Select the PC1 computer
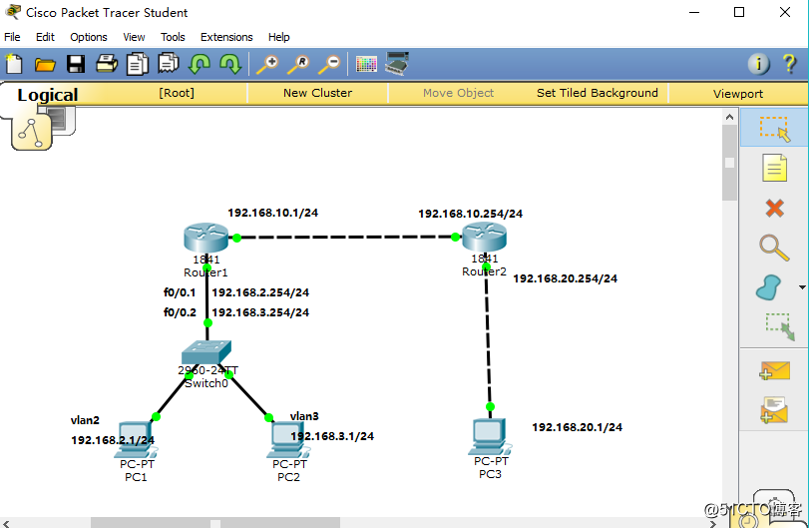Screen dimensions: 812x528 [x=136, y=440]
